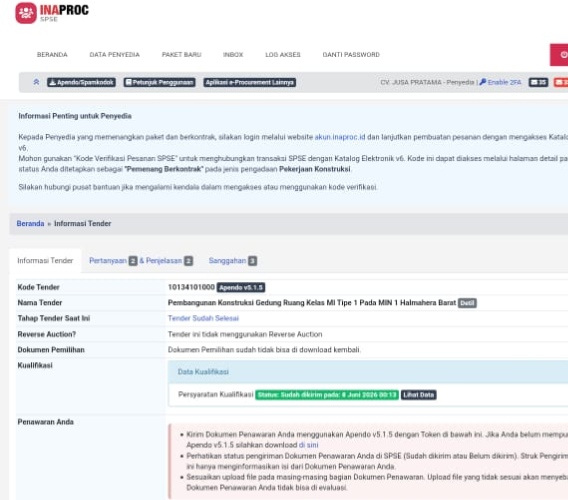Open the inbox envelope badge
568x500 pixels.
(x=538, y=82)
